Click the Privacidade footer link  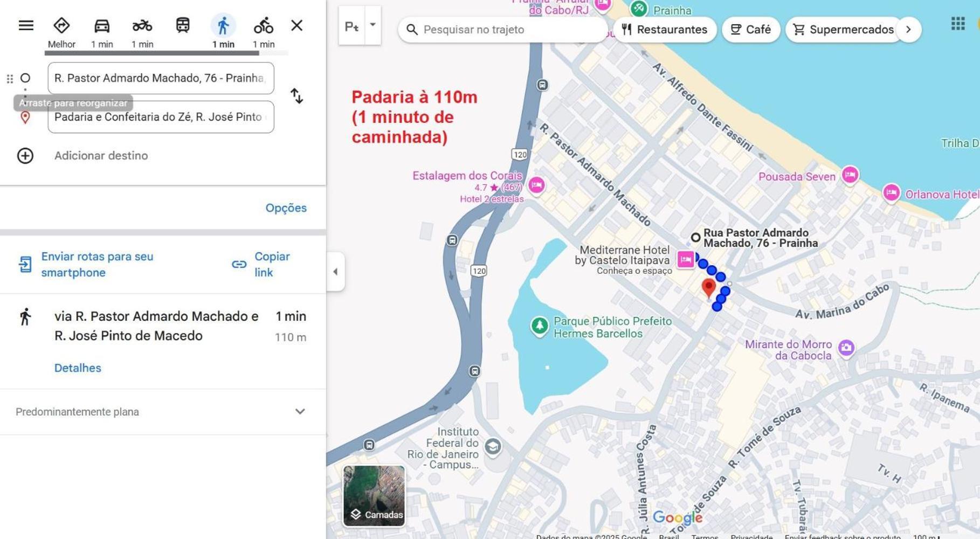pos(751,536)
